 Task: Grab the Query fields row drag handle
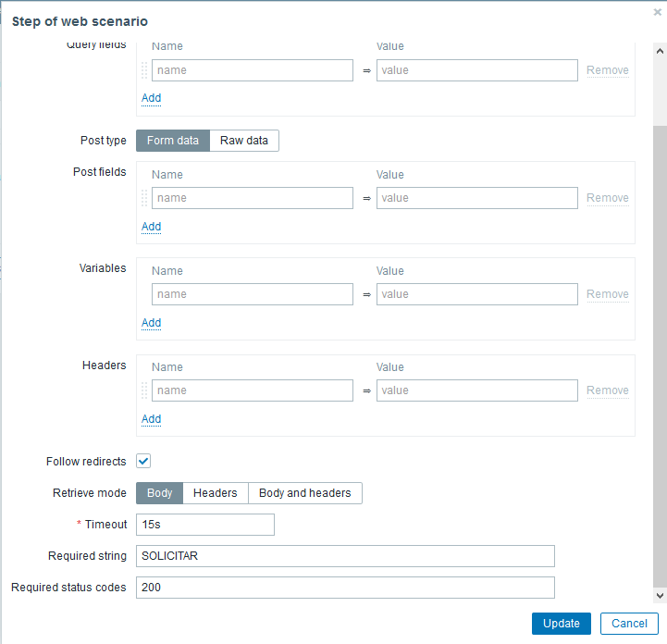tap(144, 70)
